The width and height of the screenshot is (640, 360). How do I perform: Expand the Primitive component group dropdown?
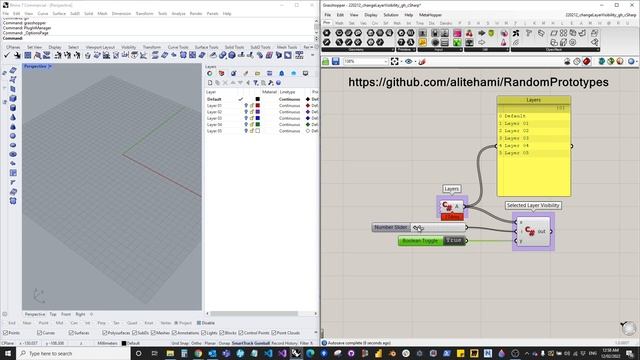(414, 50)
